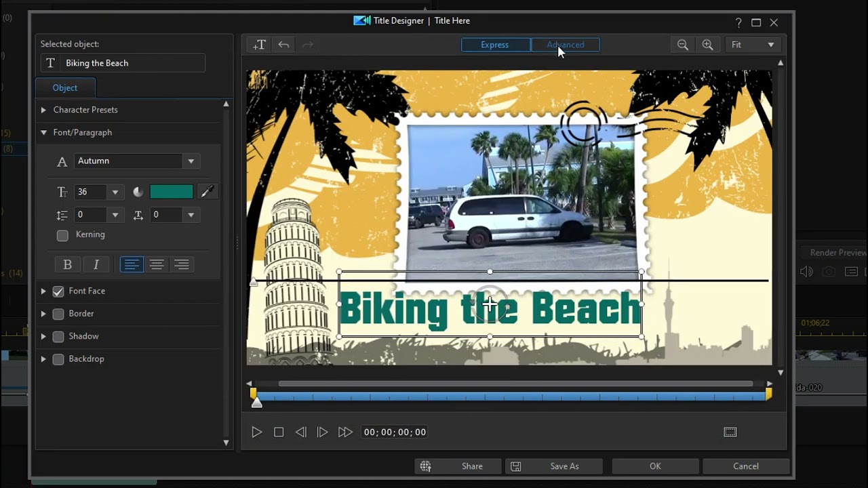Open Title Designer help

pos(738,22)
